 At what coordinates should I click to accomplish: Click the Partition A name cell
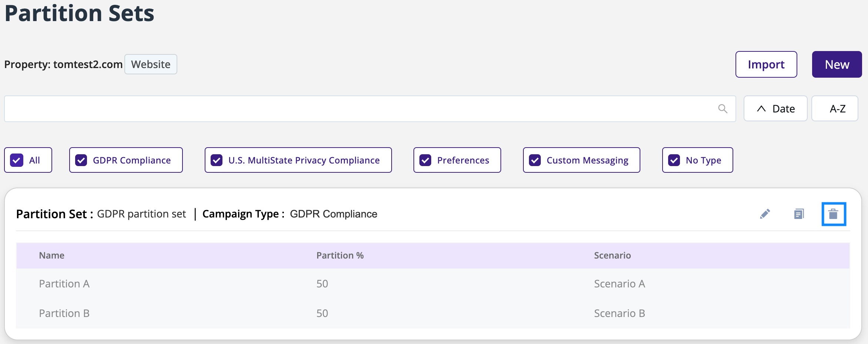pos(64,284)
